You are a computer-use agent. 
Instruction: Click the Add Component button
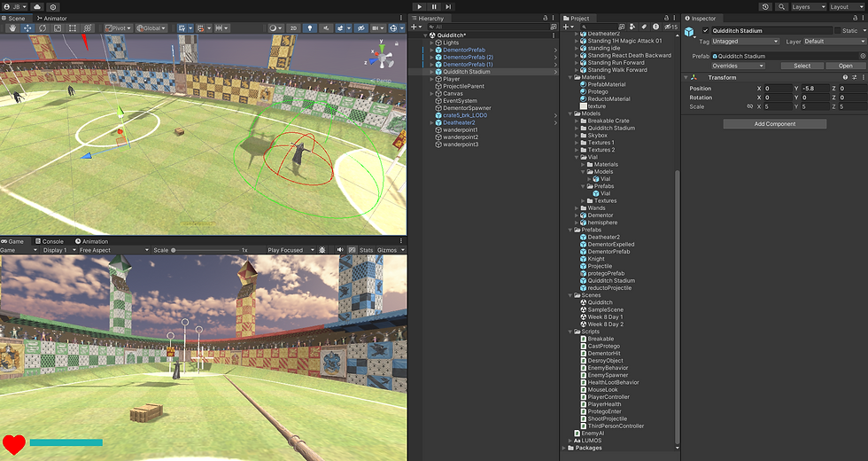(x=774, y=123)
